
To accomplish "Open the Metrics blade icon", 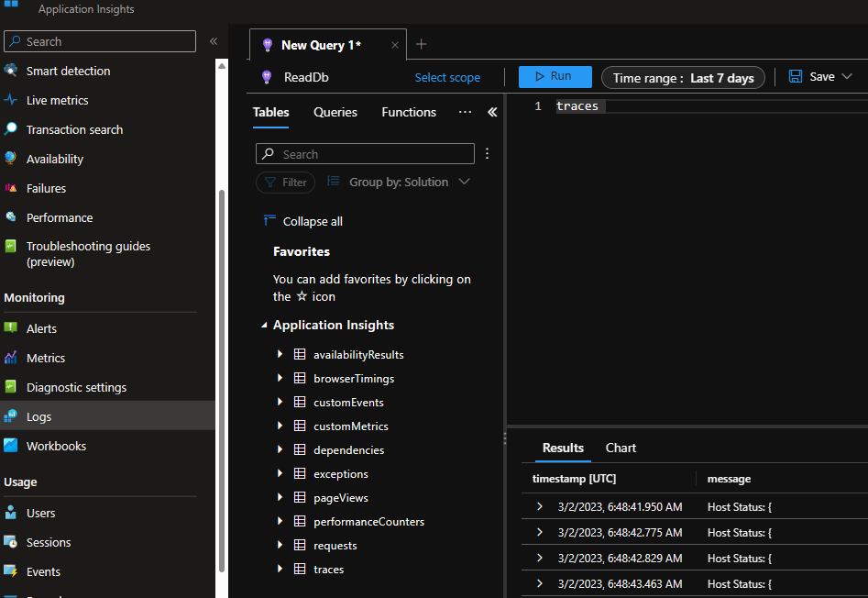I will coord(12,358).
